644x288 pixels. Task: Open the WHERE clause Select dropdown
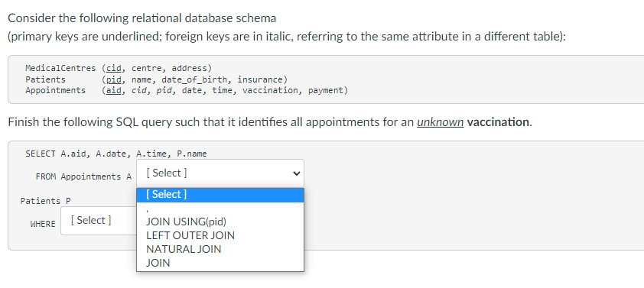coord(99,221)
